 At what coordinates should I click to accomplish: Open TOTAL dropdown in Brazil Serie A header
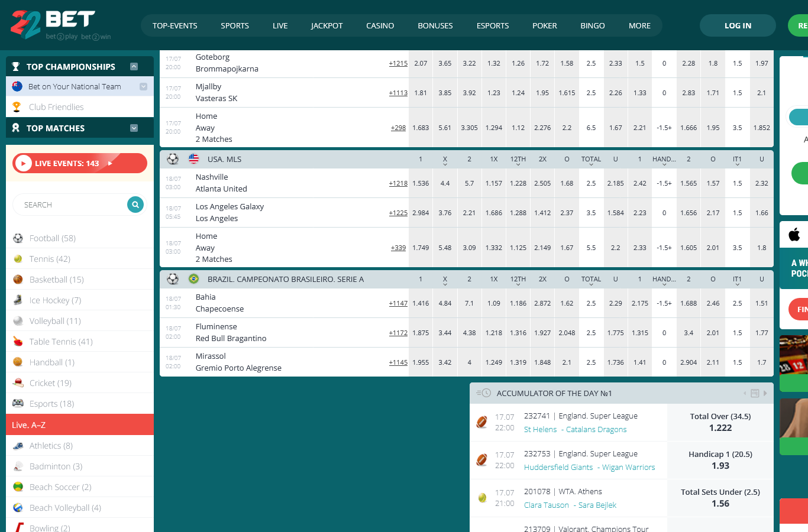click(591, 280)
